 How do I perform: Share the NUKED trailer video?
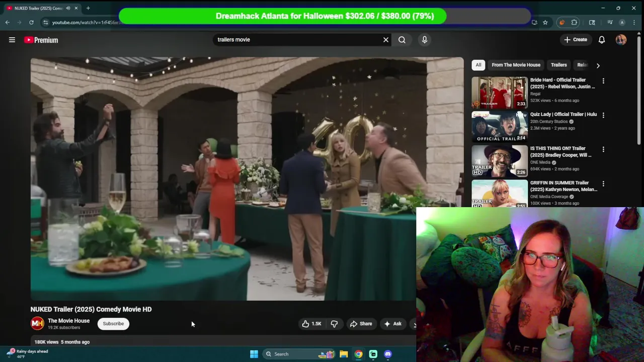361,324
